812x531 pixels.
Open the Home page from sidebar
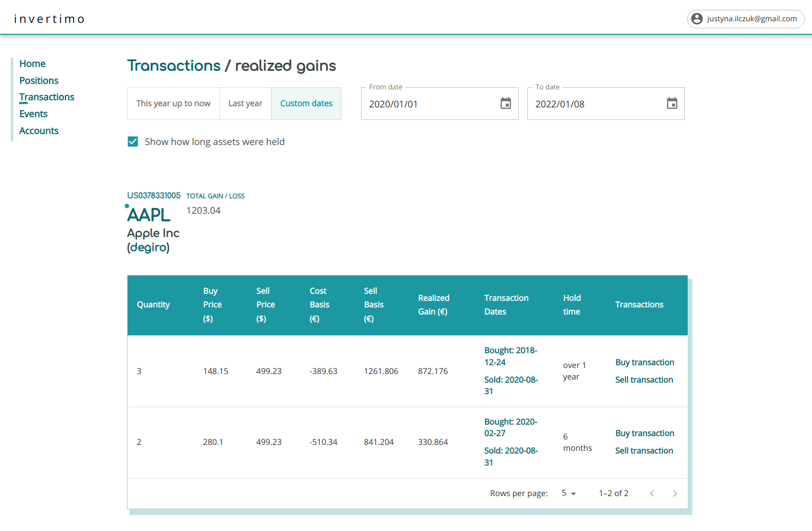point(32,64)
